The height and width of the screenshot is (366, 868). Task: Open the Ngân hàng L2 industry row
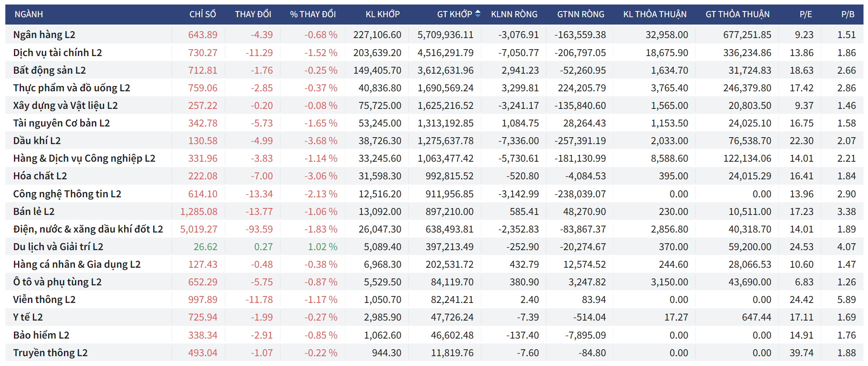point(44,35)
